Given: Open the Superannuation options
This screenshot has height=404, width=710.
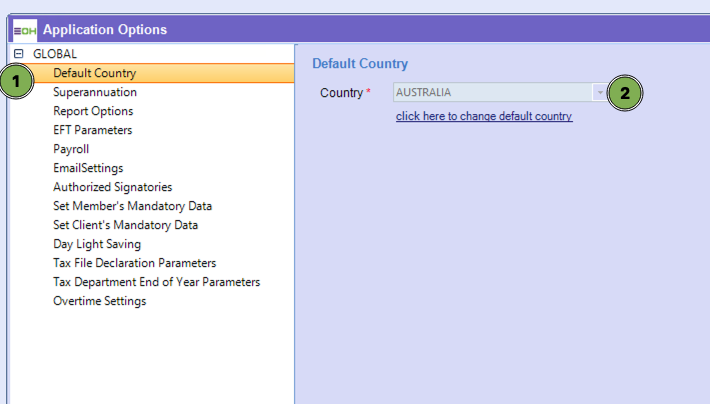Looking at the screenshot, I should tap(95, 92).
